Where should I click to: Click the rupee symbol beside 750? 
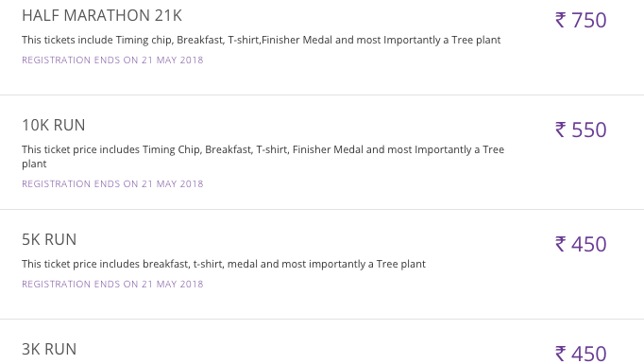560,20
